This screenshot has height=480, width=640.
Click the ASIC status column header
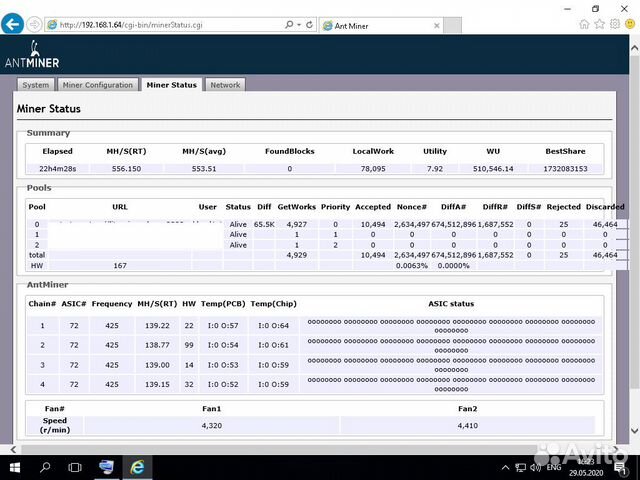(x=451, y=304)
